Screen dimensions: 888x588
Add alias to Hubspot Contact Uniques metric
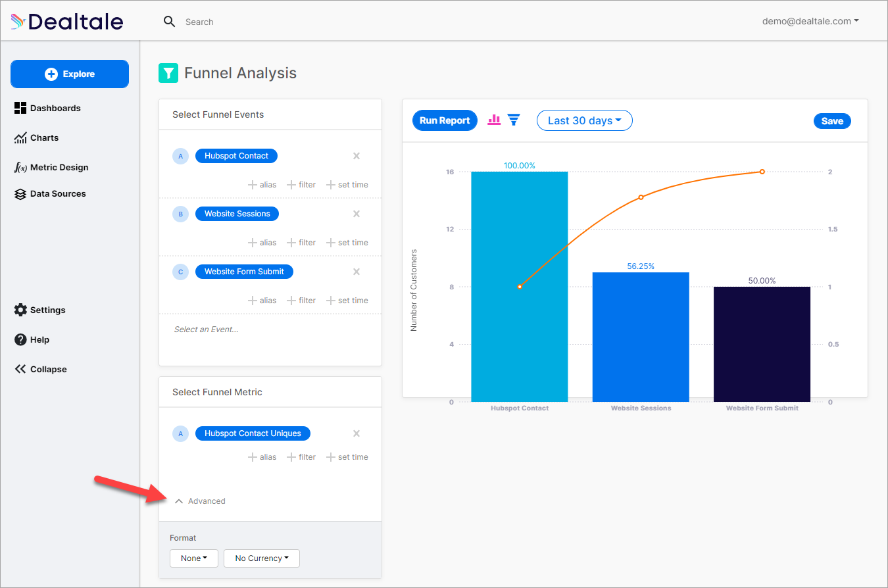tap(262, 457)
